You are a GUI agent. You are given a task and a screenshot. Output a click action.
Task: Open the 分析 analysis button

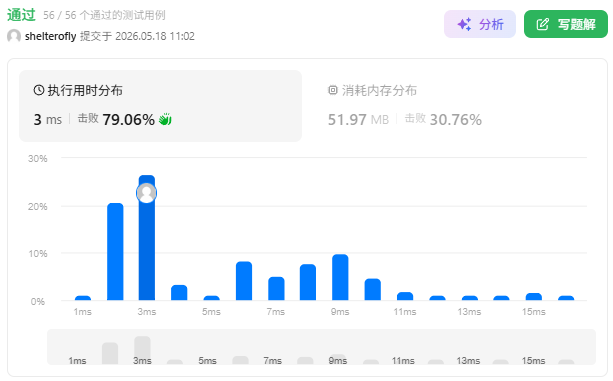pyautogui.click(x=480, y=24)
